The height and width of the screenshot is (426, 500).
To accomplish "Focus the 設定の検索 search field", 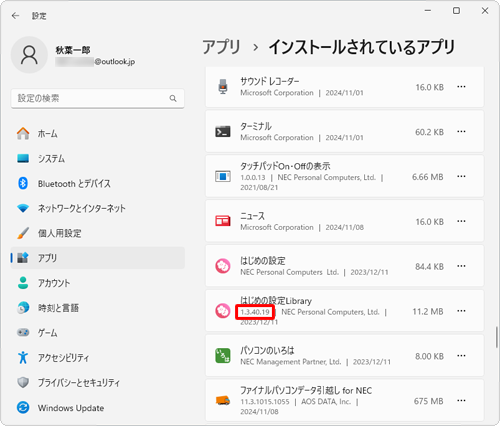I will coord(97,98).
